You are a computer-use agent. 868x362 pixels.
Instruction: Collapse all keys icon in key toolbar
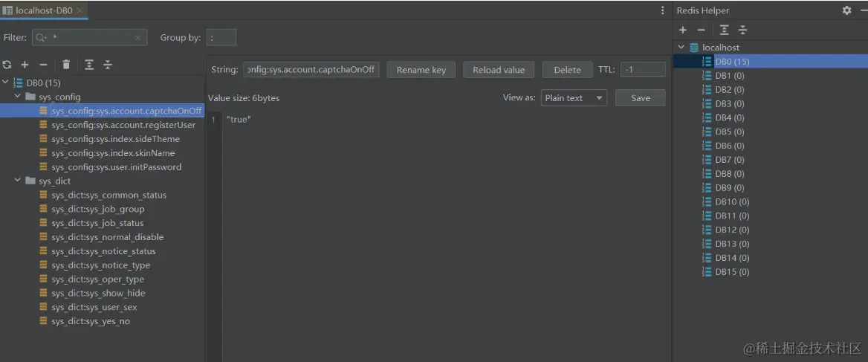point(108,65)
